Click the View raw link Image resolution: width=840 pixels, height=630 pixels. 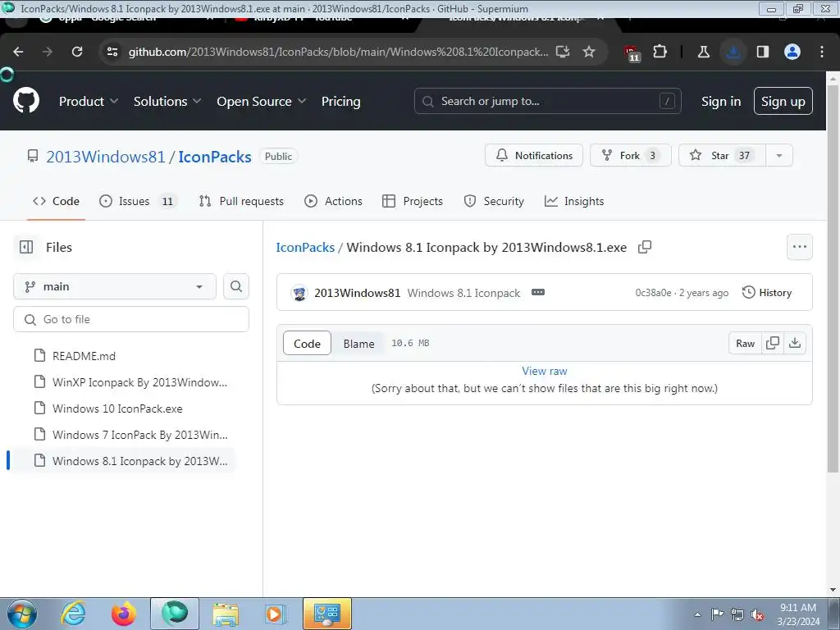545,371
